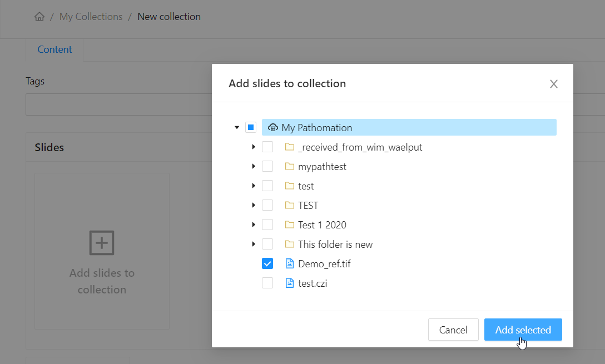The height and width of the screenshot is (364, 605).
Task: Click the home icon in the breadcrumb
Action: [39, 17]
